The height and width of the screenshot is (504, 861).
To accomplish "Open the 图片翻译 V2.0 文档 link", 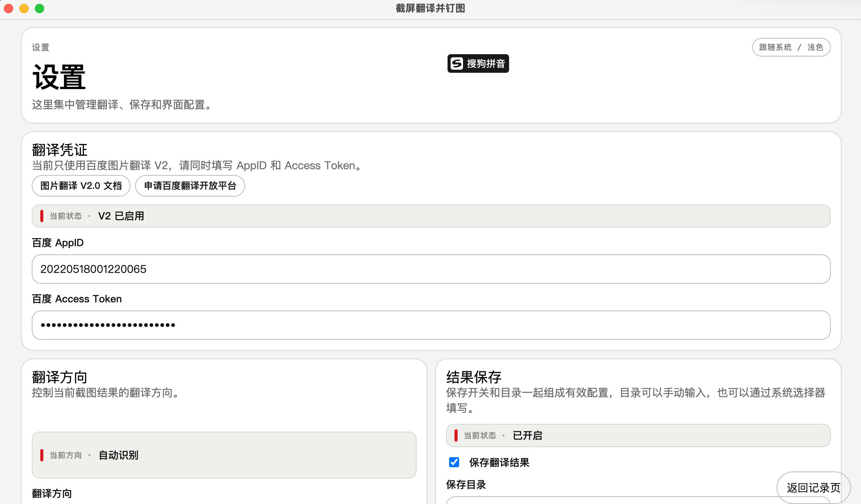I will pos(81,186).
